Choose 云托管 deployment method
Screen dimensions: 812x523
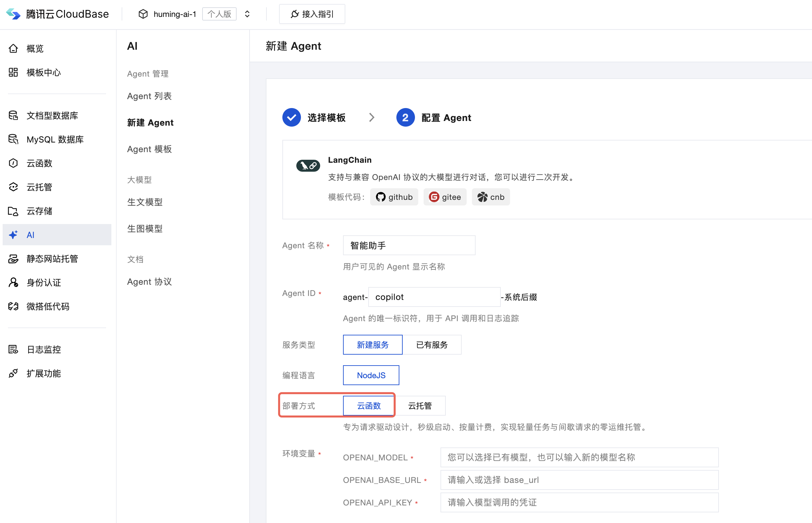tap(420, 405)
